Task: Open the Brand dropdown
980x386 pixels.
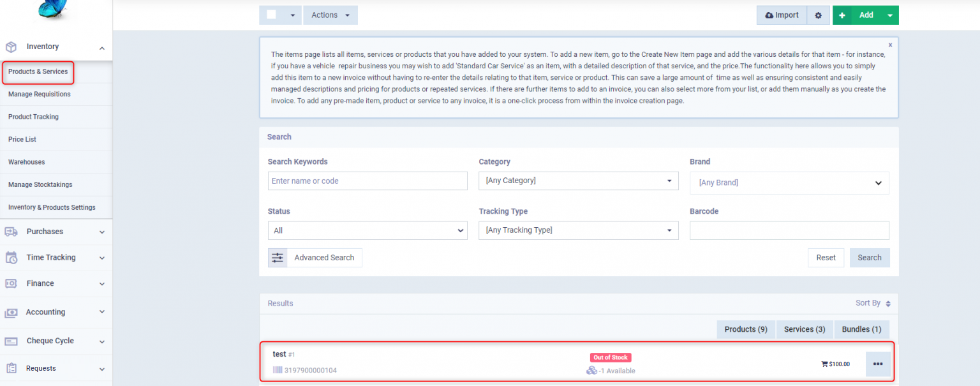Action: (x=789, y=182)
